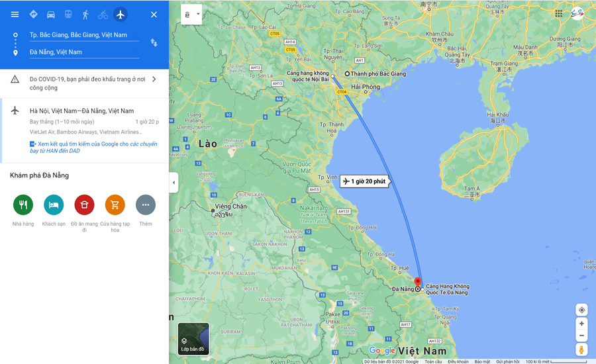Center map on my location
The image size is (596, 364).
(x=581, y=310)
